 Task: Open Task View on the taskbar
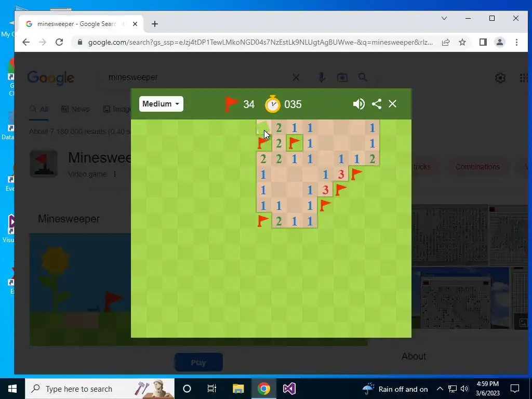(x=212, y=389)
